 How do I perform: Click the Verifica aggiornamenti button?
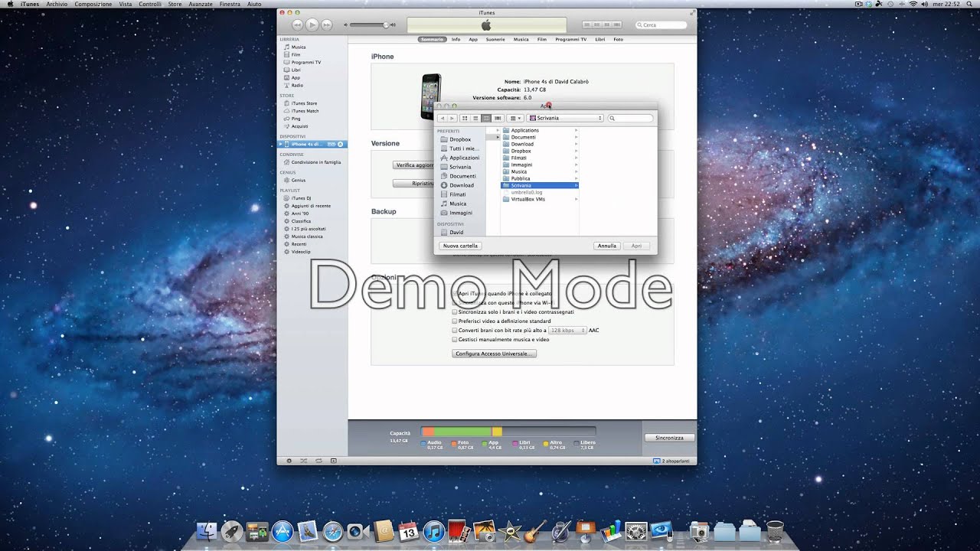point(414,165)
